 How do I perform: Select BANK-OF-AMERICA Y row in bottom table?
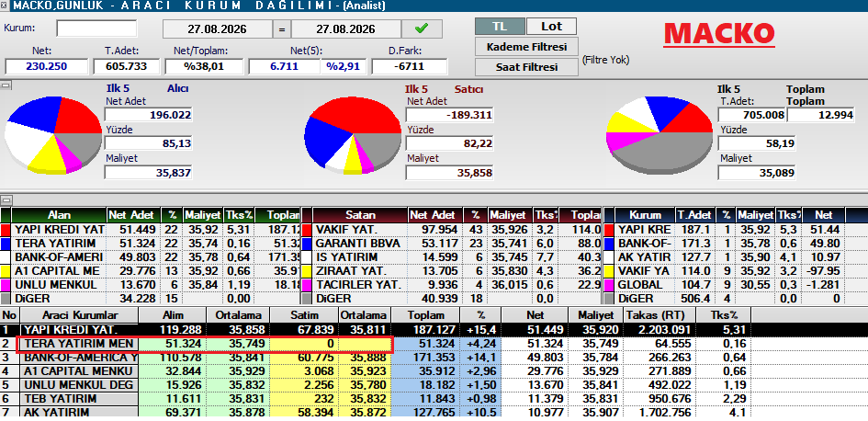pyautogui.click(x=434, y=358)
